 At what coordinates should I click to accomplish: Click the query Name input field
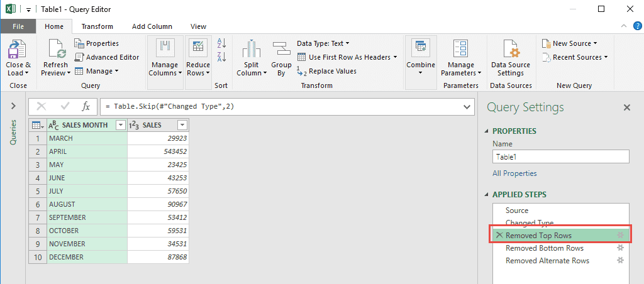tap(560, 156)
